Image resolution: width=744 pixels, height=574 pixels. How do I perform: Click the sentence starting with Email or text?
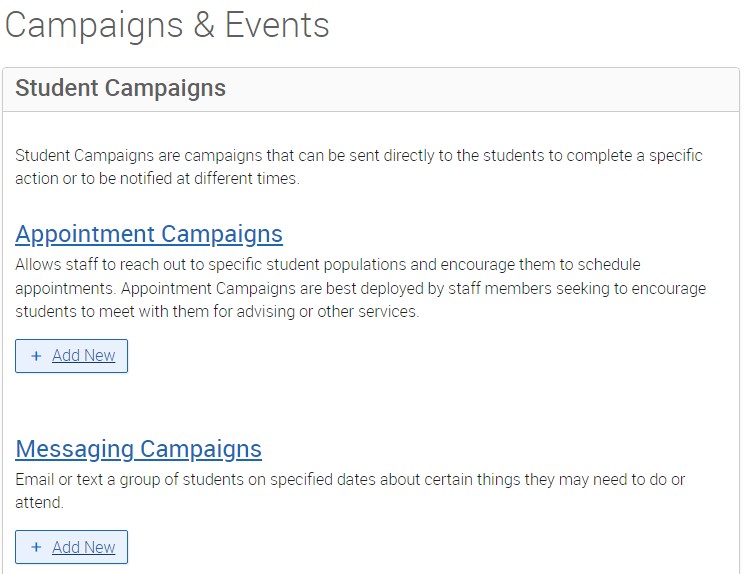point(350,480)
